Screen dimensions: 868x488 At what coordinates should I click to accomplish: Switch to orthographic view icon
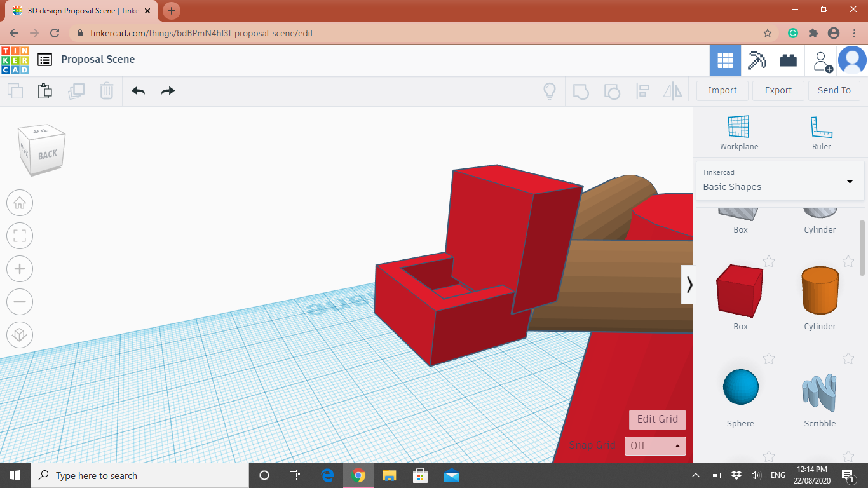(20, 335)
